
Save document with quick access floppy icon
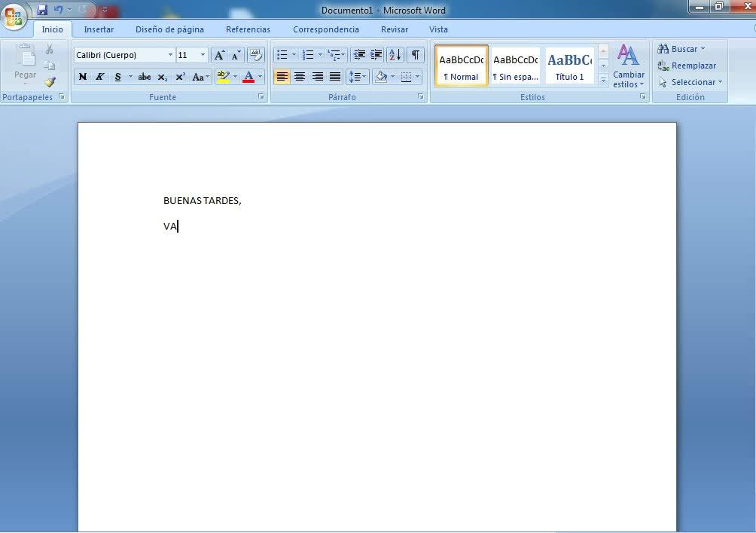pyautogui.click(x=42, y=10)
